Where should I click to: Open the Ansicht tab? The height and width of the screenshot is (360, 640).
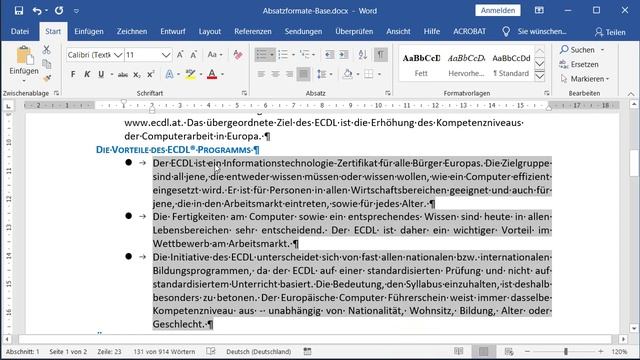tap(398, 31)
